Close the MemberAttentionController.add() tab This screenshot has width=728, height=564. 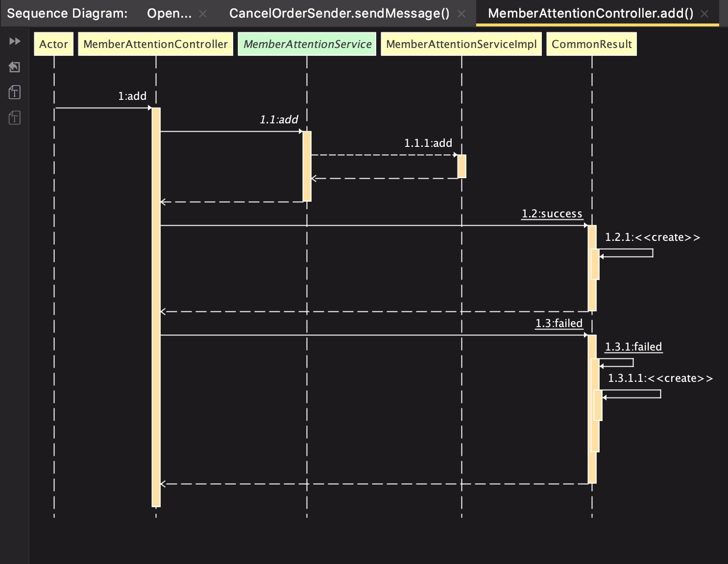704,14
